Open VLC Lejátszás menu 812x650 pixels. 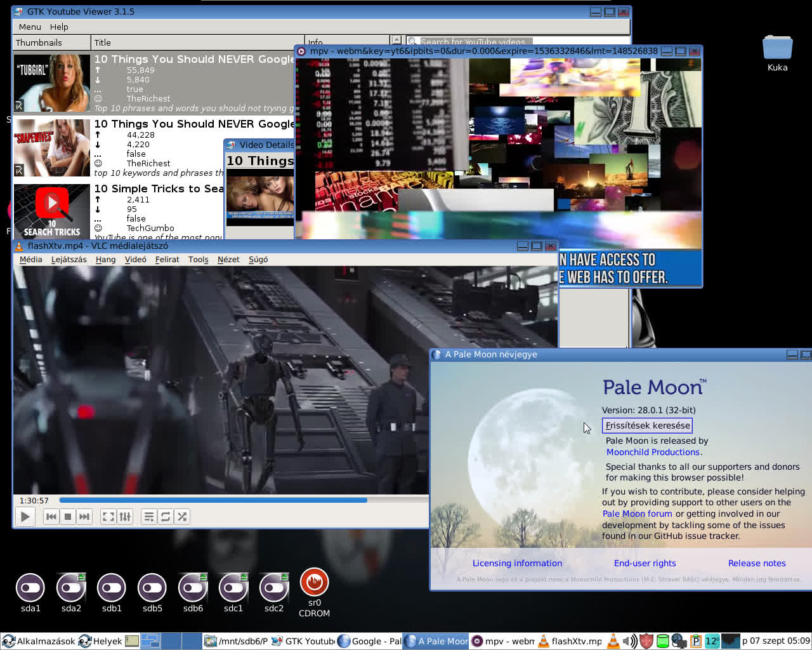[69, 259]
